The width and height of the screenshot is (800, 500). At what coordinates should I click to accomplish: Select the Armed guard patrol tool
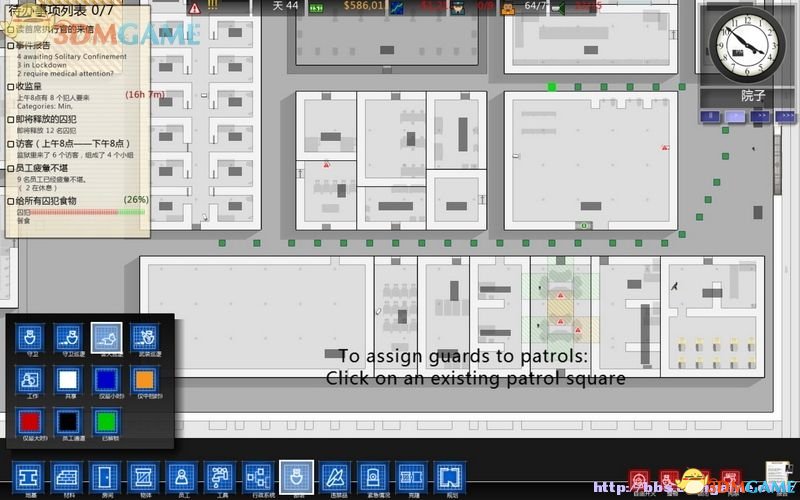click(x=145, y=337)
